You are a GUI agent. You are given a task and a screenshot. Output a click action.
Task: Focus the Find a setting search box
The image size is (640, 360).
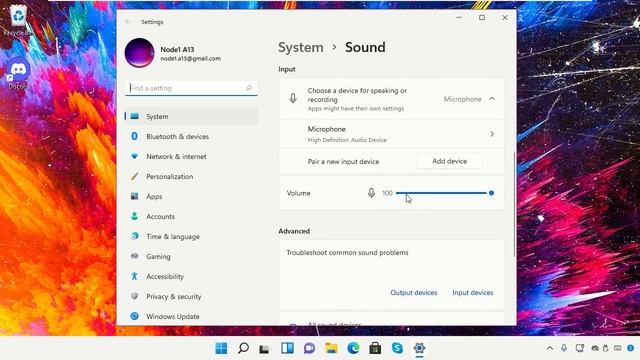[191, 88]
